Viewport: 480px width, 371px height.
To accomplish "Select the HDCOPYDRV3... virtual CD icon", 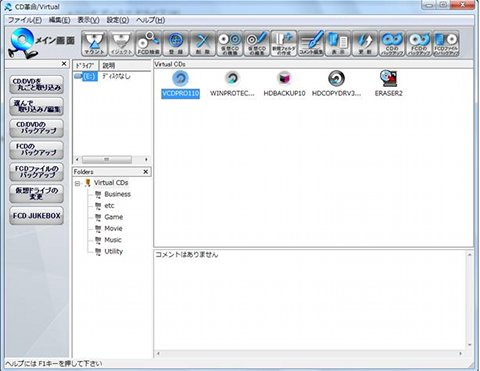I will pyautogui.click(x=336, y=84).
